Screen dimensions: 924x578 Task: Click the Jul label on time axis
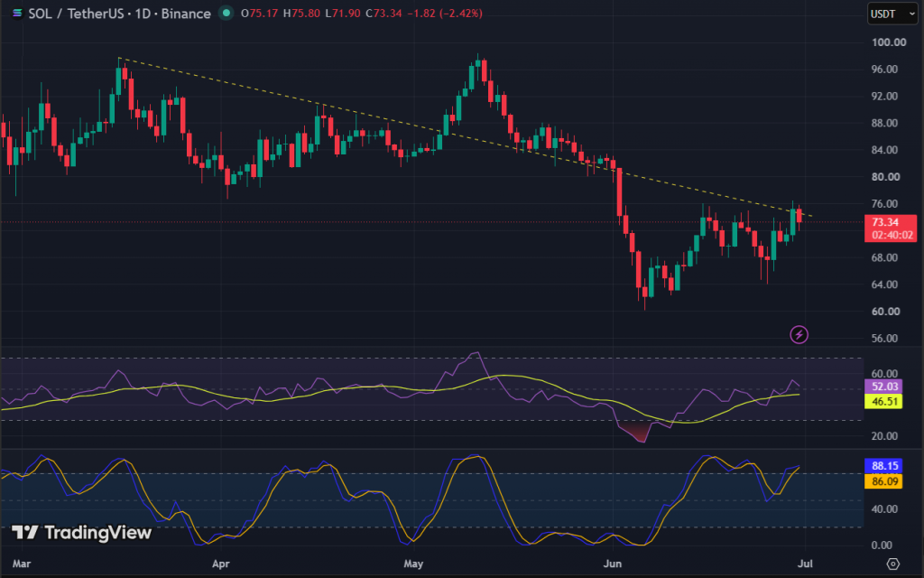click(805, 564)
